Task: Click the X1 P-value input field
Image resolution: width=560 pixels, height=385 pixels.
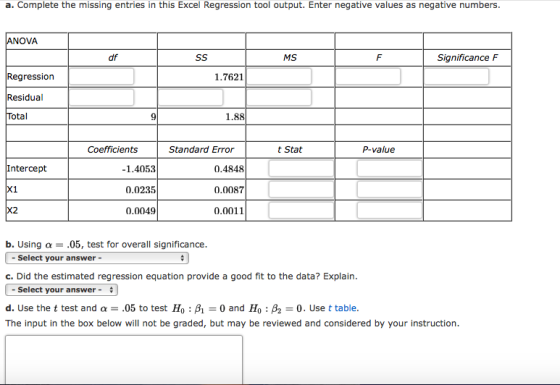Action: (x=390, y=190)
